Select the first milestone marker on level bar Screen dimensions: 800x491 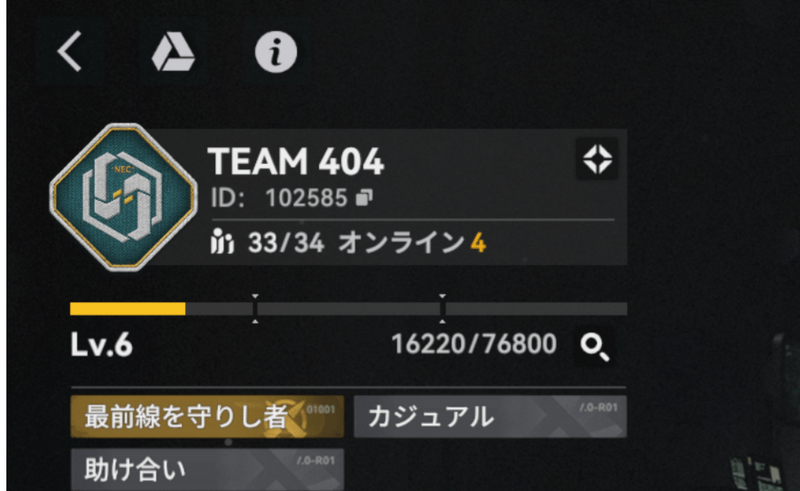[x=255, y=309]
